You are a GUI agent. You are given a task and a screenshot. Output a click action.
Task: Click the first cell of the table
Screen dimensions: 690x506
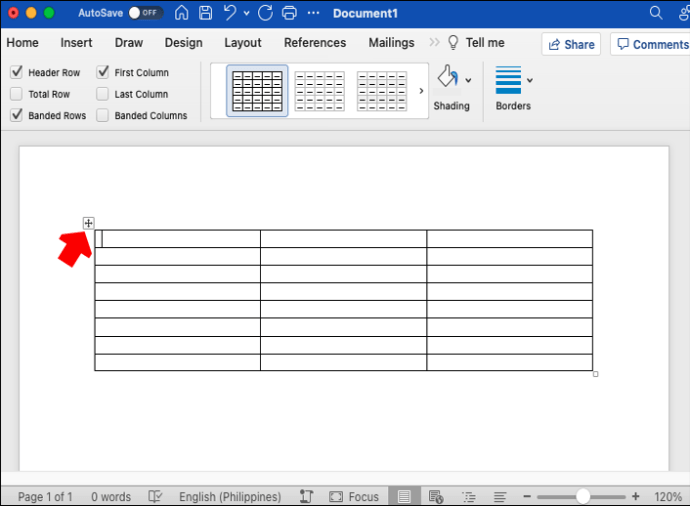tap(177, 238)
